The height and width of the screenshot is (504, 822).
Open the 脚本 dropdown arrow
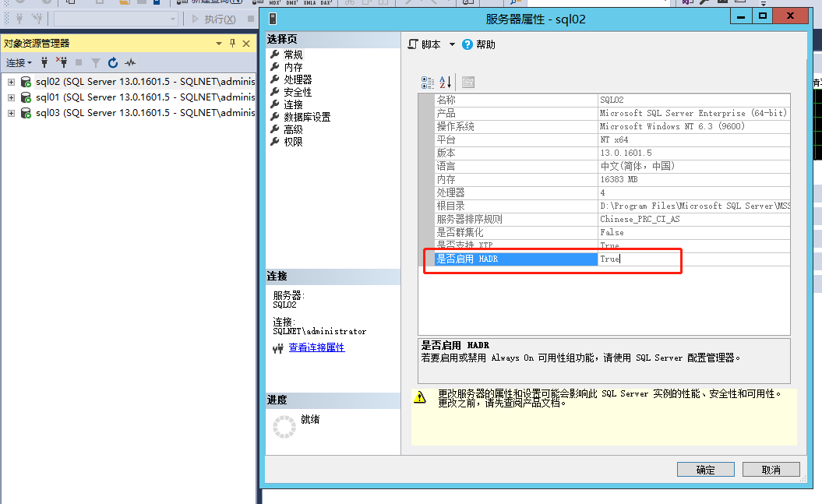point(452,44)
